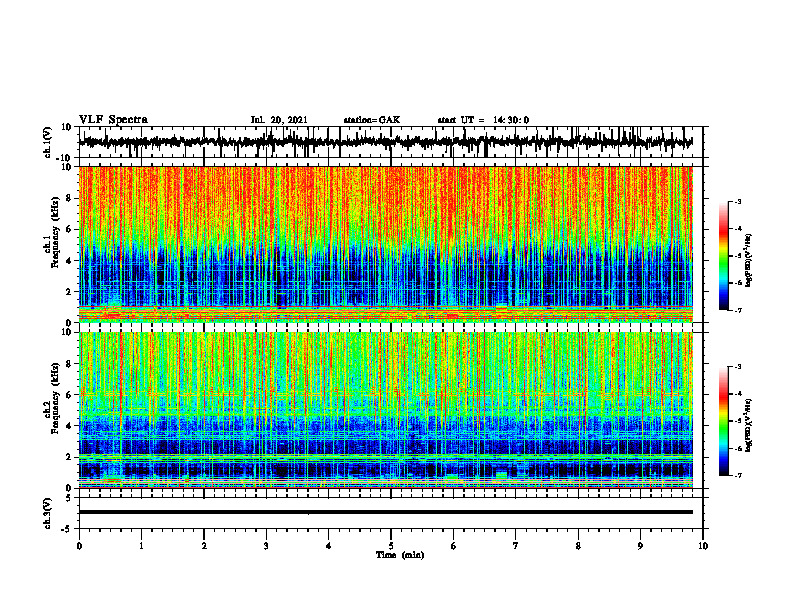792x612 pixels.
Task: Click the ch.2 spectrogram color bar
Action: pyautogui.click(x=723, y=421)
